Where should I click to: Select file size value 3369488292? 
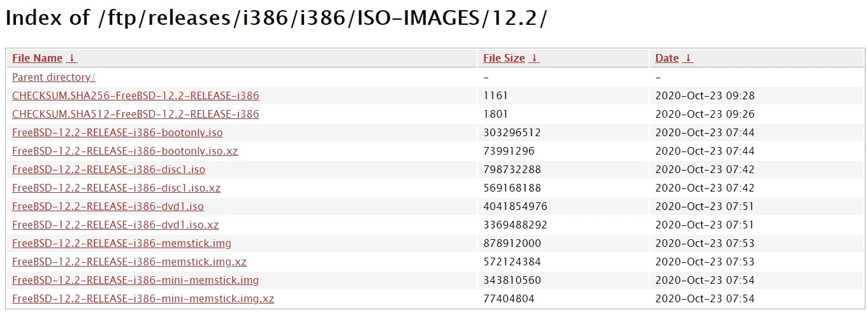pos(516,225)
